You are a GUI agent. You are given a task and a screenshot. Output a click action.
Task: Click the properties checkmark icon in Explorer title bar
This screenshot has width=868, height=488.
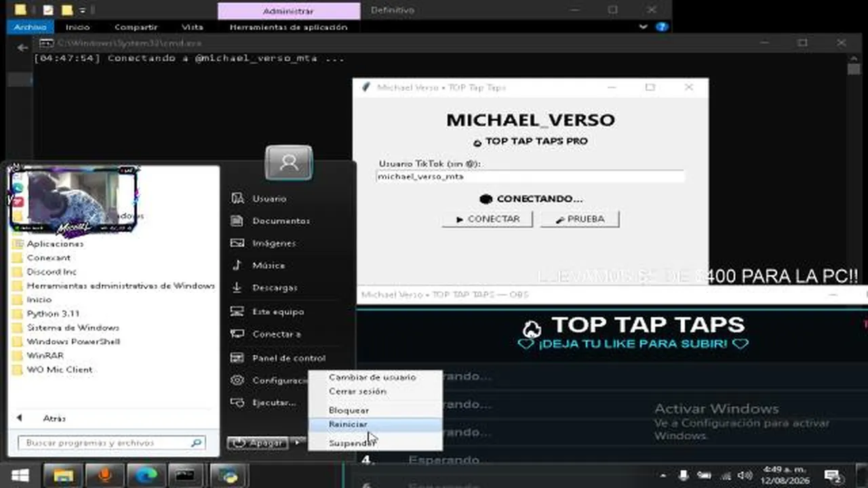pos(47,10)
